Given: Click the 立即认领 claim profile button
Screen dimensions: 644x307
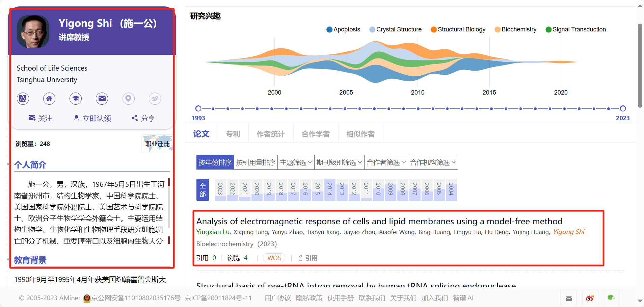Looking at the screenshot, I should (92, 118).
